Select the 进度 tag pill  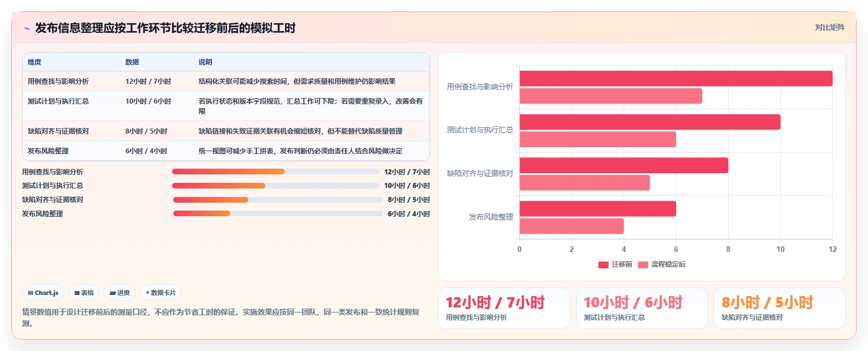click(x=119, y=293)
